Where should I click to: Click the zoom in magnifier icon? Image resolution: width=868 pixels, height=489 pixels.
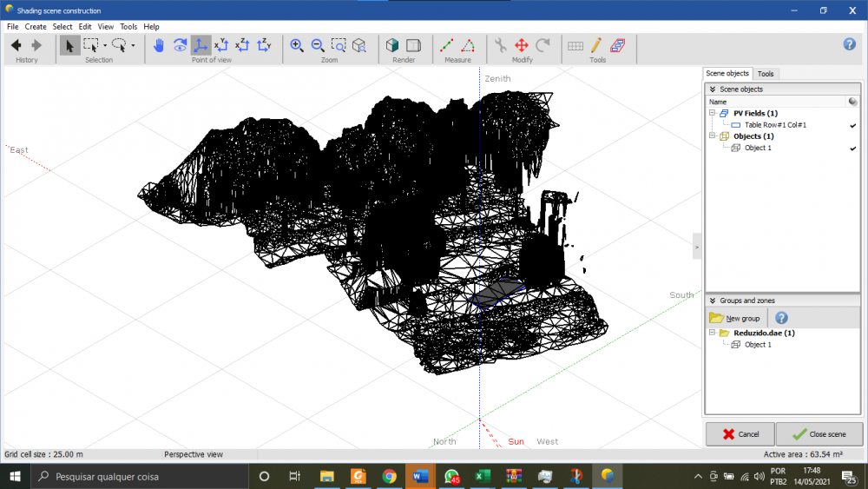[x=297, y=45]
